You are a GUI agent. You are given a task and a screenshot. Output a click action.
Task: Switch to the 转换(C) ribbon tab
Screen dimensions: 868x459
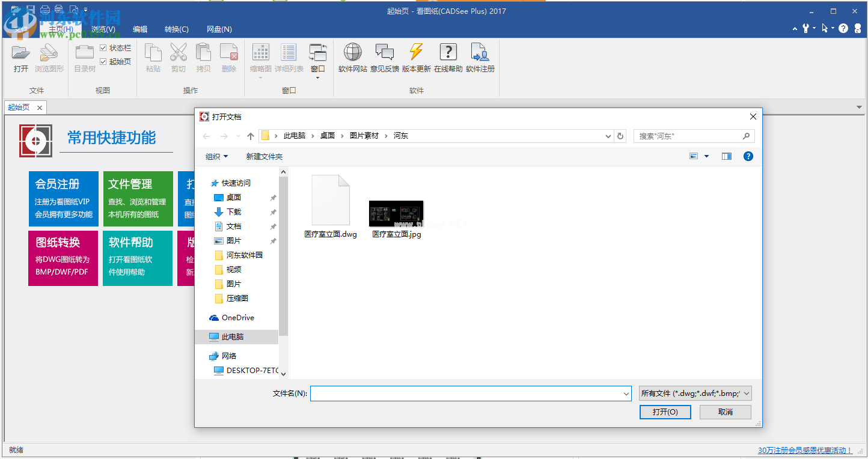(176, 29)
